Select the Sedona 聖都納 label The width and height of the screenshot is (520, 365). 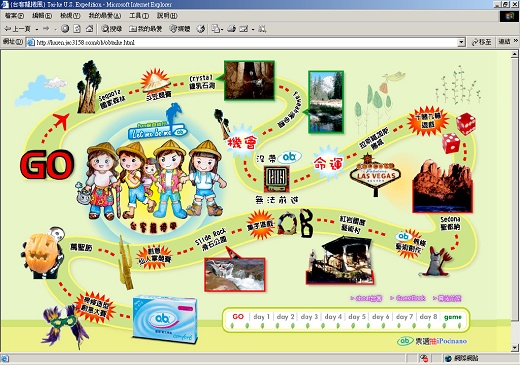point(450,223)
